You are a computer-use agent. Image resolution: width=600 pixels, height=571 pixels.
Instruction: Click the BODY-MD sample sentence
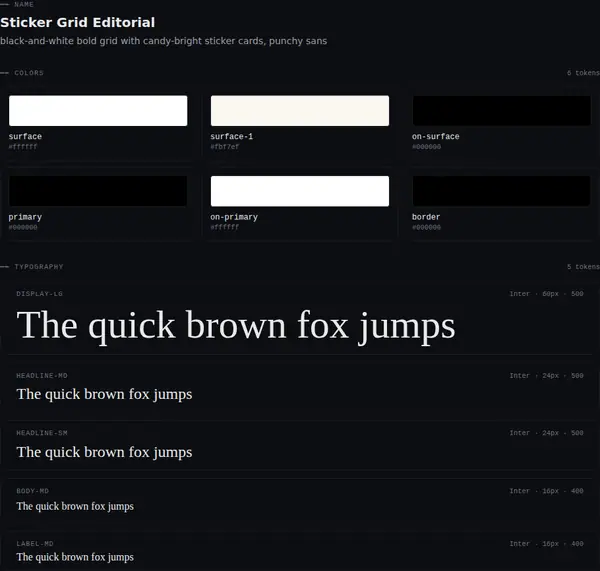coord(75,507)
